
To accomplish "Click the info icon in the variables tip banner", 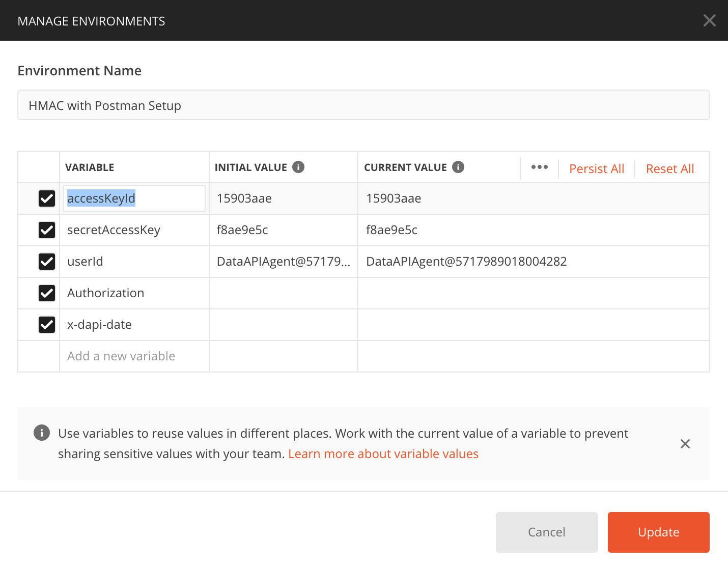I will pyautogui.click(x=41, y=433).
